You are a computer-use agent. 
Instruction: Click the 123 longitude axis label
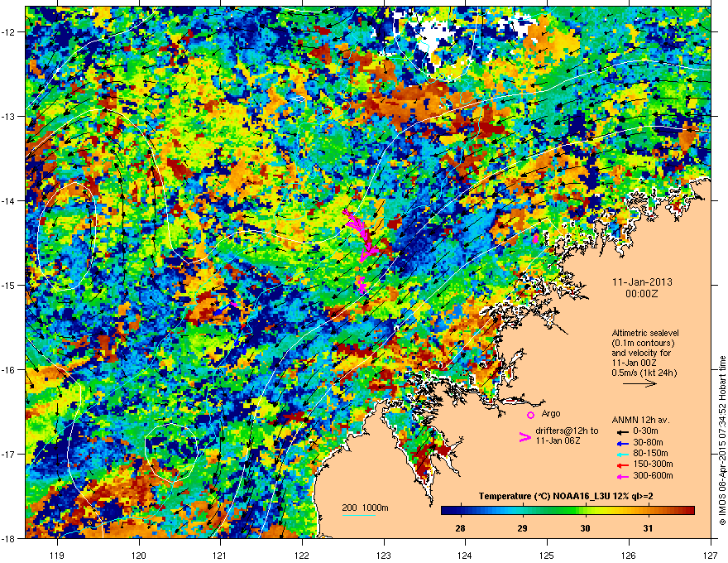(384, 555)
